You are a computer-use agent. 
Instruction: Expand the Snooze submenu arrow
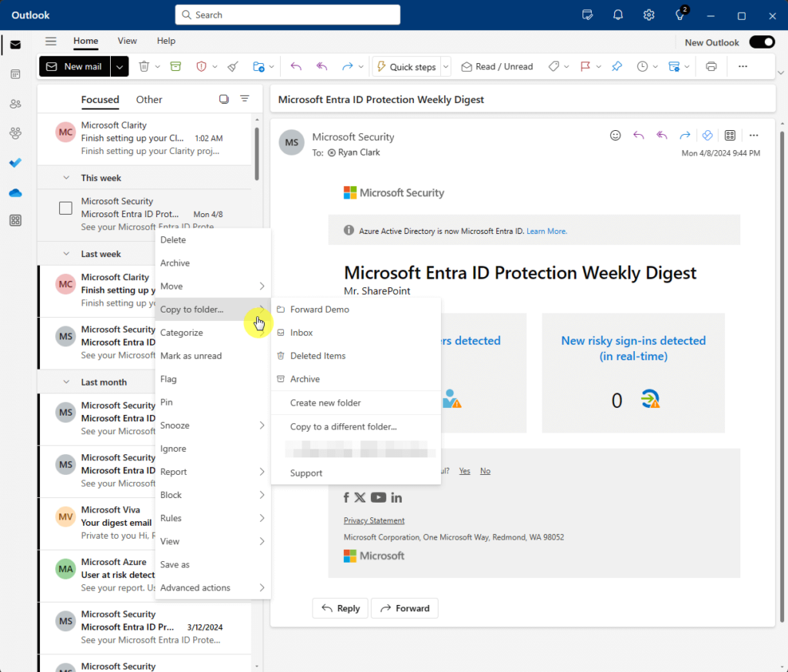262,425
